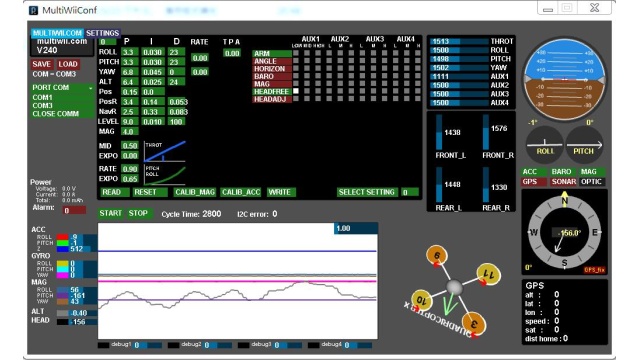
Task: Toggle the green ACC PITCH graph color swatch
Action: coord(62,243)
